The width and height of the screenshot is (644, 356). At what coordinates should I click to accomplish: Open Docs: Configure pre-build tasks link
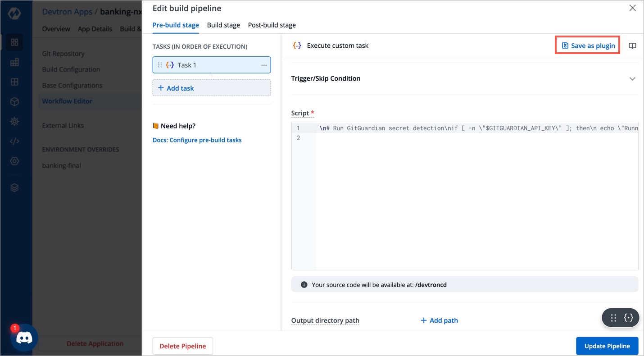(x=197, y=140)
